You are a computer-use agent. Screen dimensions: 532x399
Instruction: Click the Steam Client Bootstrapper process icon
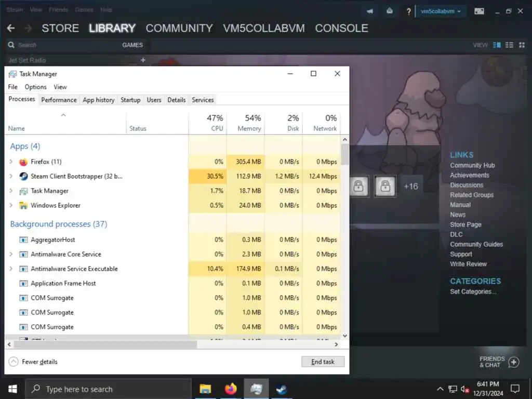23,177
